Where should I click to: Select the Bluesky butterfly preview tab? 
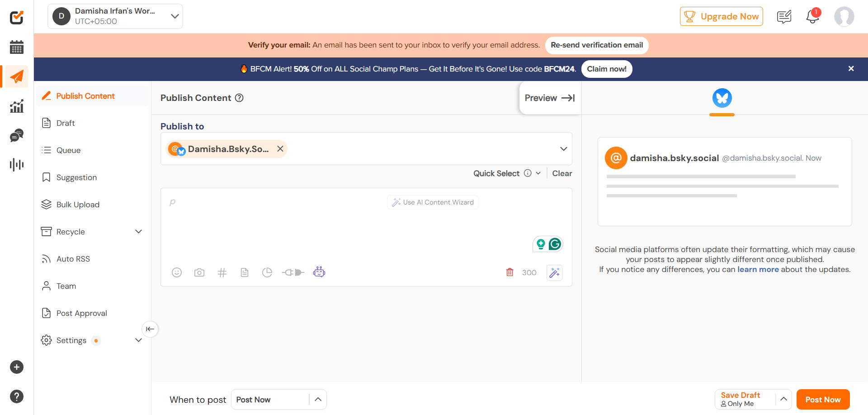coord(722,98)
